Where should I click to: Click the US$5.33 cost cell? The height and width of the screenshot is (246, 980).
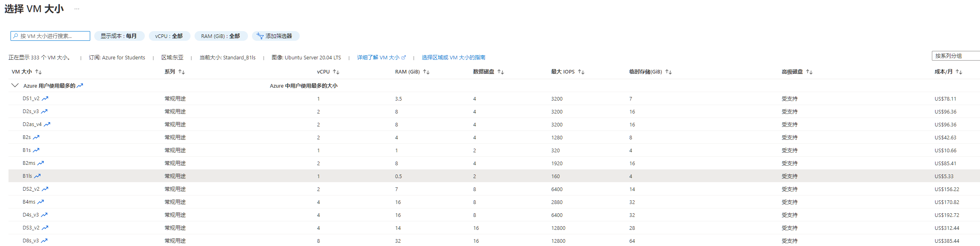[x=944, y=177]
